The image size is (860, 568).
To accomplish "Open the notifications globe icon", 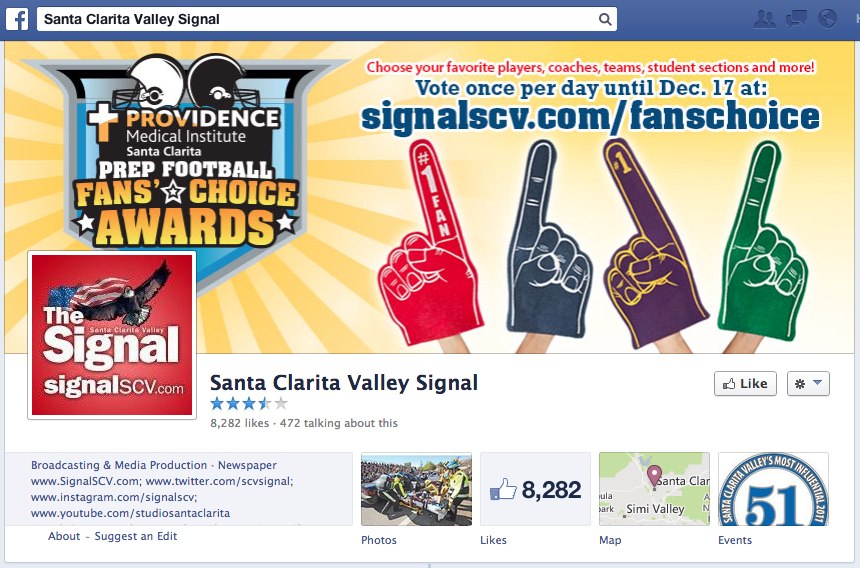I will point(827,19).
